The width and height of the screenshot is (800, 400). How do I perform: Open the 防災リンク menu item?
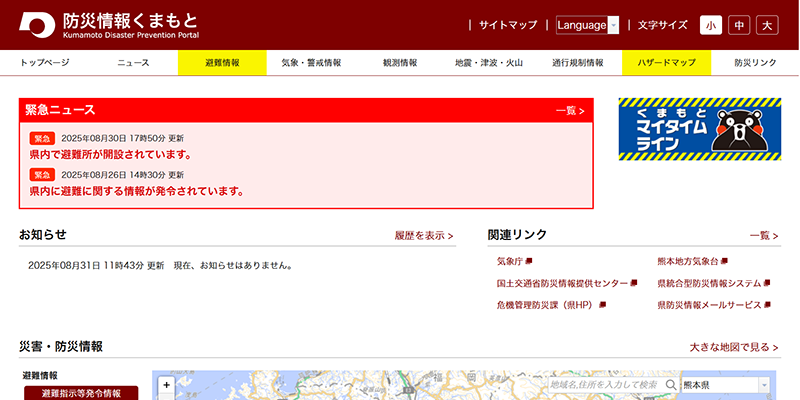[x=756, y=63]
